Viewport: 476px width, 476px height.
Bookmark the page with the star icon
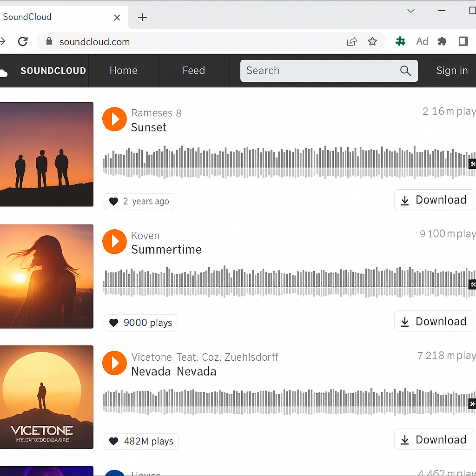[x=372, y=41]
